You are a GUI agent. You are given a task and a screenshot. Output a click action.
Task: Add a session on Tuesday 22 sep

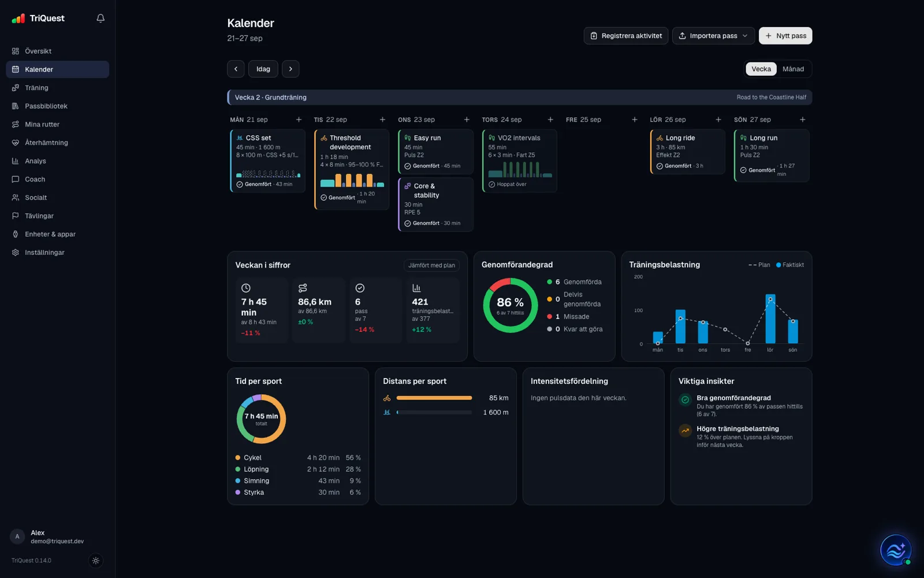(382, 120)
